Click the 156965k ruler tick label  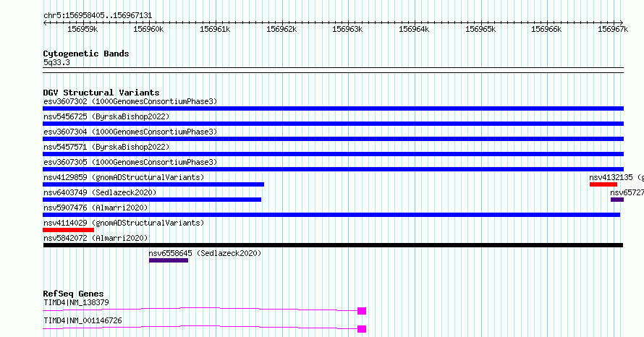(480, 29)
